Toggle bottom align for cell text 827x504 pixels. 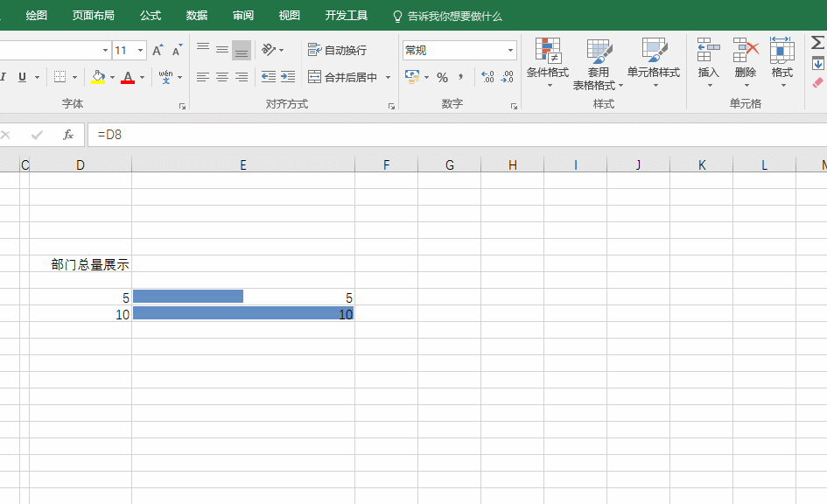click(x=242, y=50)
